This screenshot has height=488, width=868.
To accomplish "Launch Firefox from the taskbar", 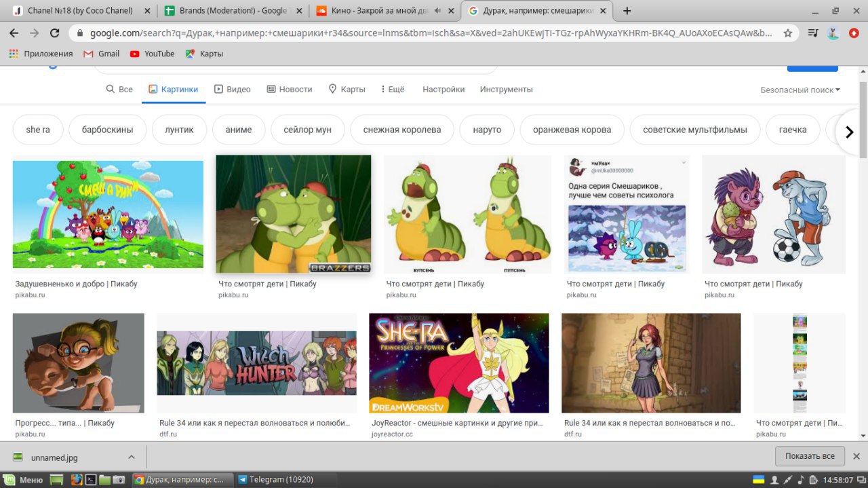I will click(x=77, y=480).
